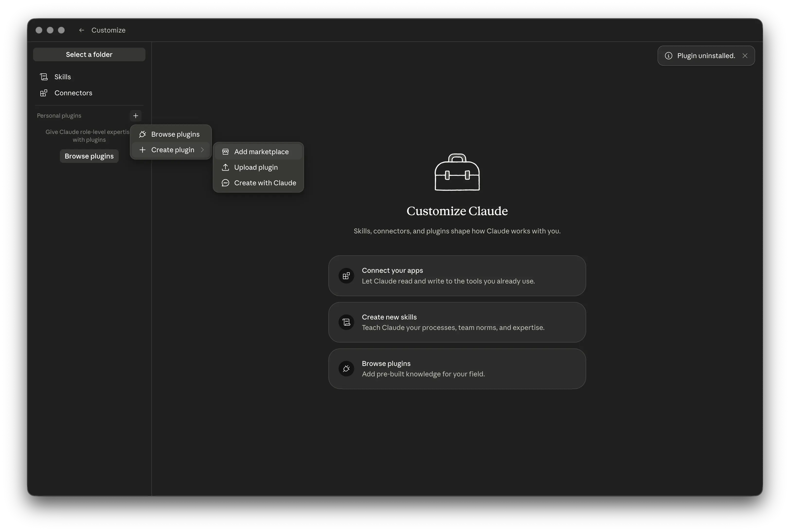
Task: Open the Create new skills card
Action: click(457, 322)
